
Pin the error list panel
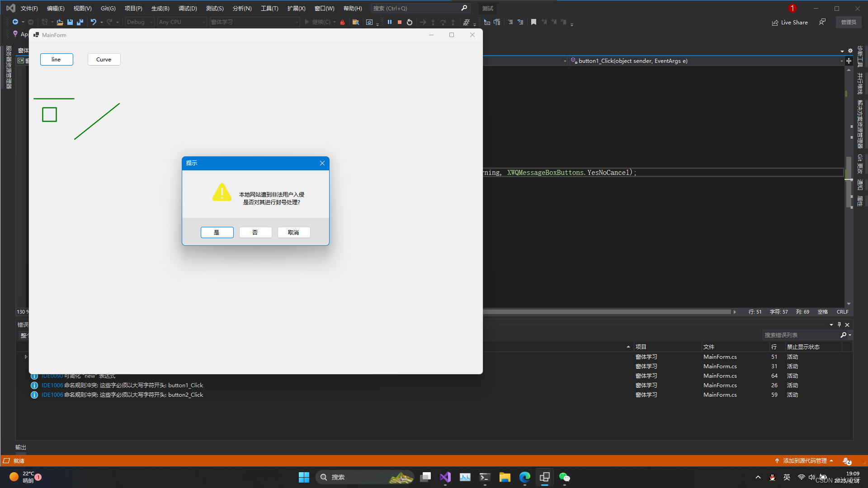tap(839, 324)
